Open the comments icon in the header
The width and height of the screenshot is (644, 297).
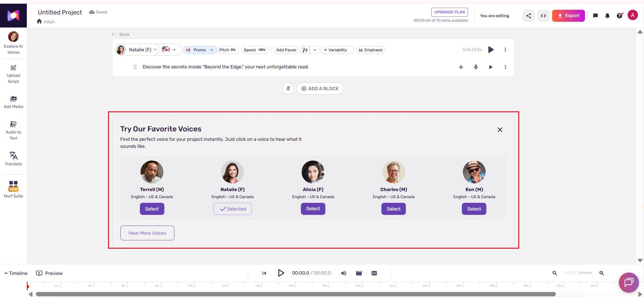tap(595, 15)
